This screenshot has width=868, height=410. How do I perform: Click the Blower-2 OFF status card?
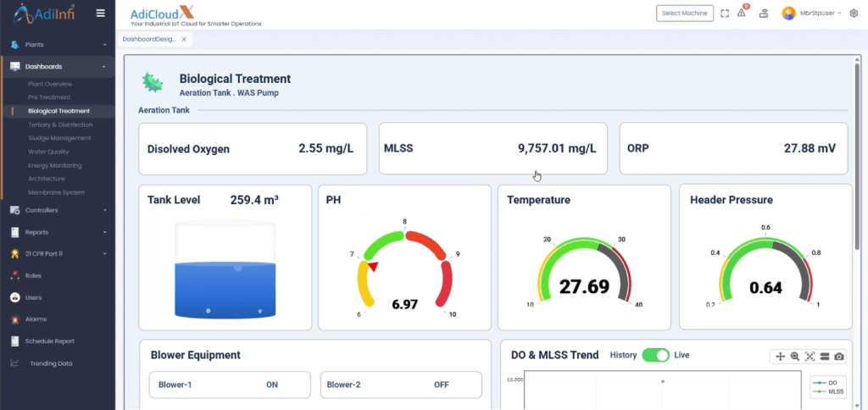click(401, 385)
